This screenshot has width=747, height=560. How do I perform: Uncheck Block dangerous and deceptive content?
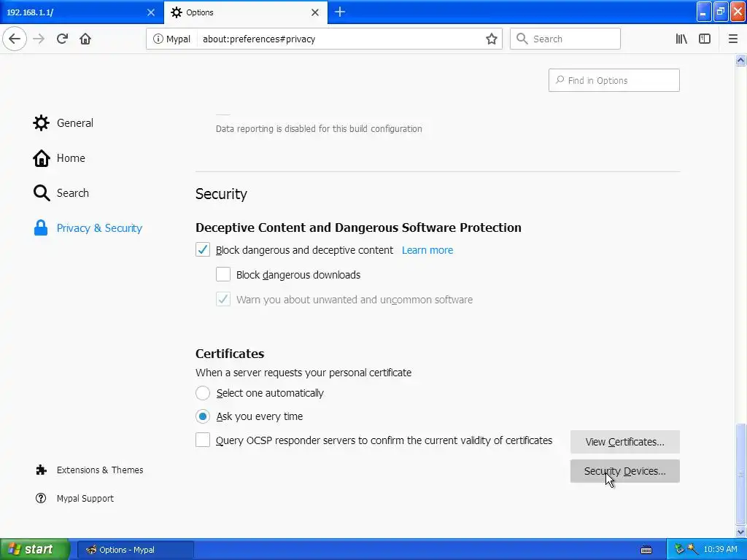click(x=203, y=250)
